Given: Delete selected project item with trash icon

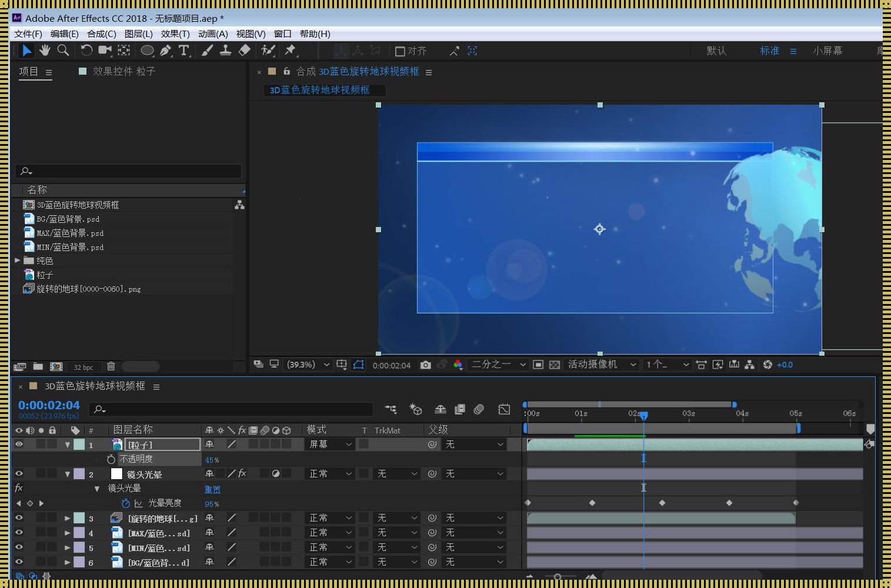Looking at the screenshot, I should 111,366.
